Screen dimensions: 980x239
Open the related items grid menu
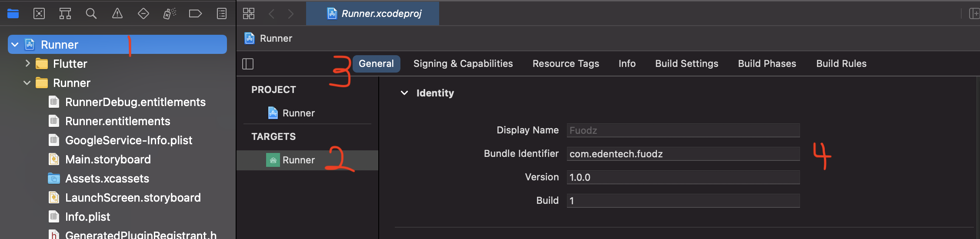click(x=249, y=13)
